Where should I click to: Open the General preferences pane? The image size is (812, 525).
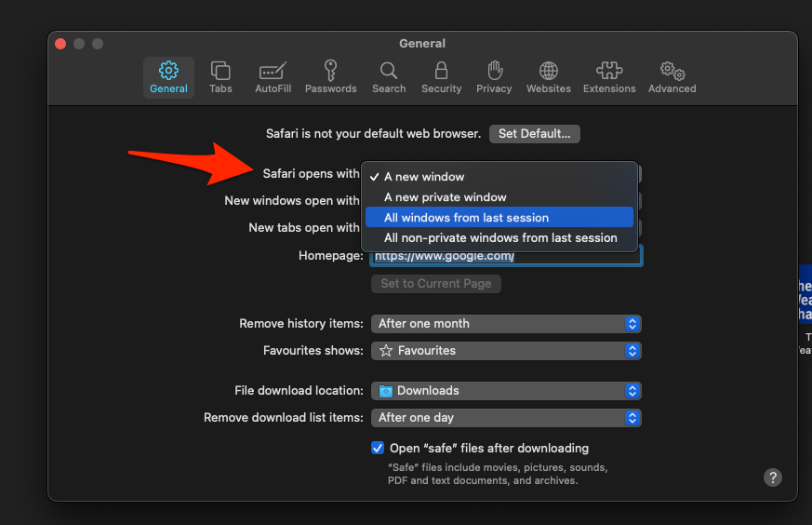tap(168, 77)
